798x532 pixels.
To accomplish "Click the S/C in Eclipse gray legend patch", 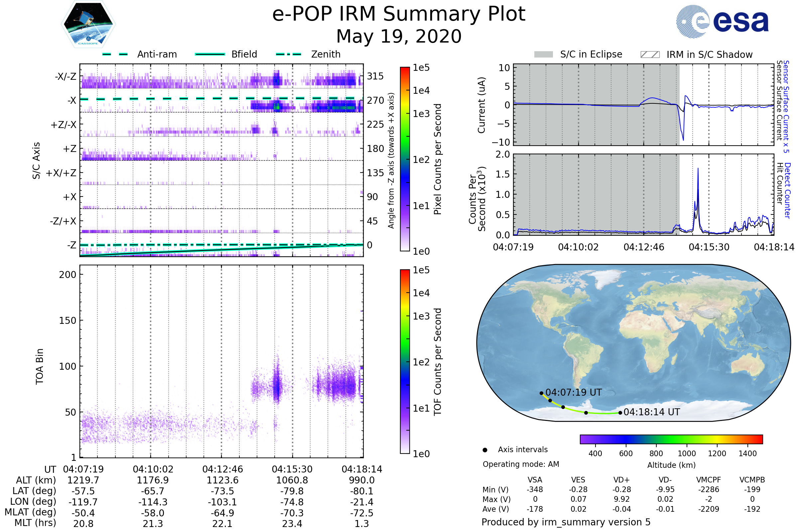I will point(543,55).
